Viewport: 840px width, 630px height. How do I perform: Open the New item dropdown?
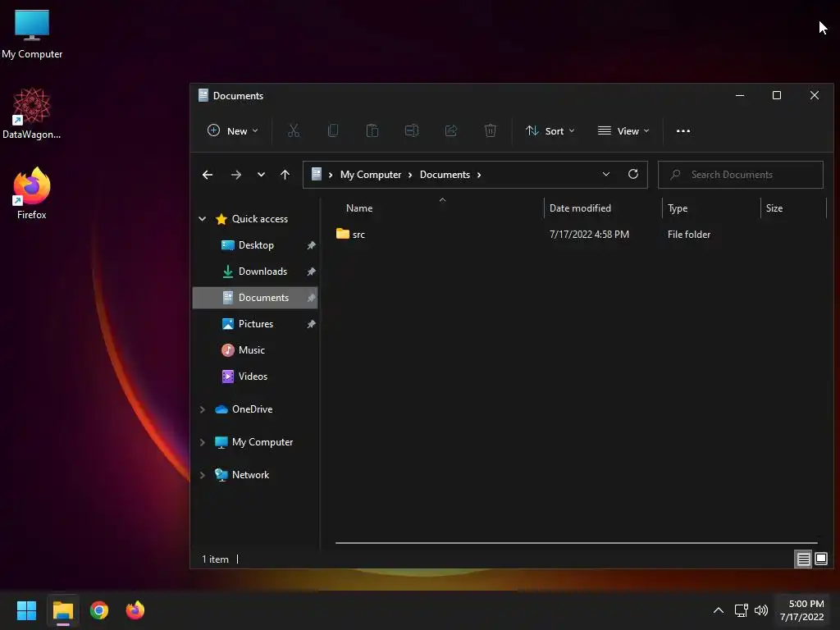pyautogui.click(x=233, y=130)
